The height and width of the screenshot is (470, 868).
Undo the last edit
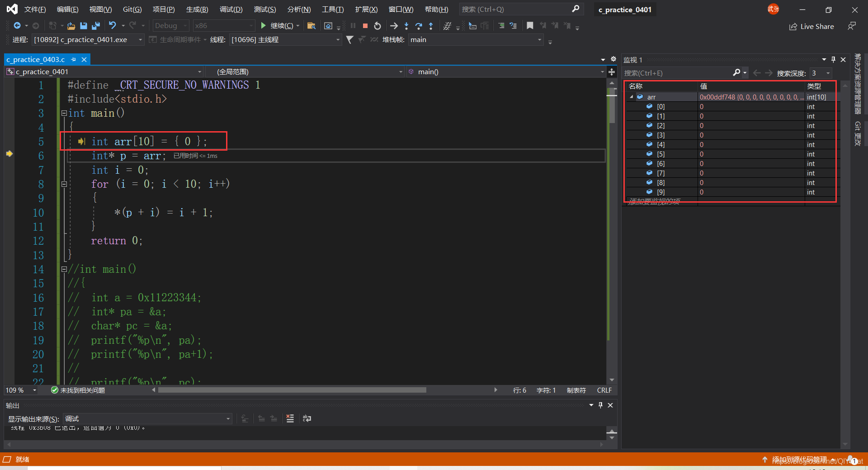[x=113, y=26]
